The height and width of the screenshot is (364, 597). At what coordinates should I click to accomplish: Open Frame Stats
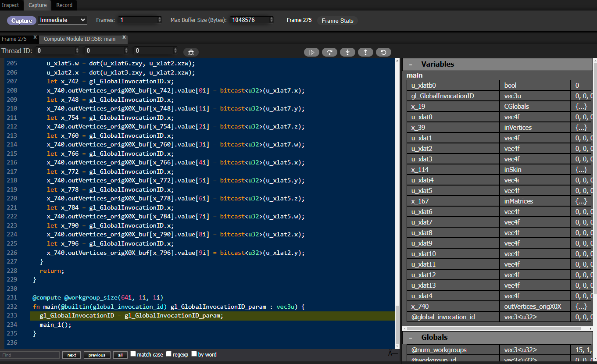click(337, 21)
